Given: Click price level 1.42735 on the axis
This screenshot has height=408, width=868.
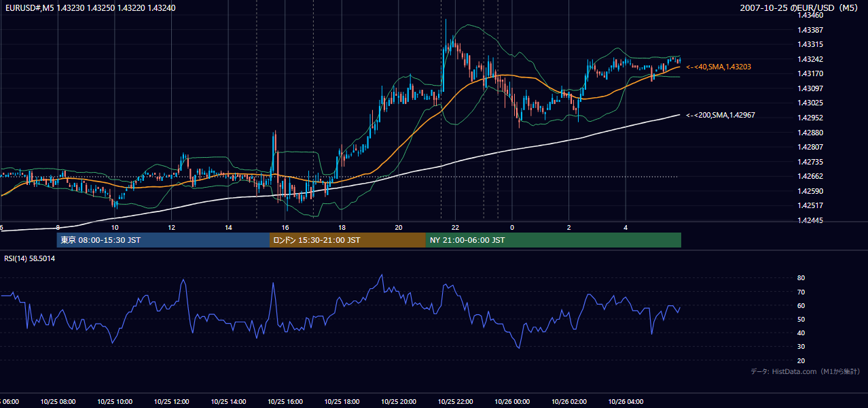Looking at the screenshot, I should (810, 162).
